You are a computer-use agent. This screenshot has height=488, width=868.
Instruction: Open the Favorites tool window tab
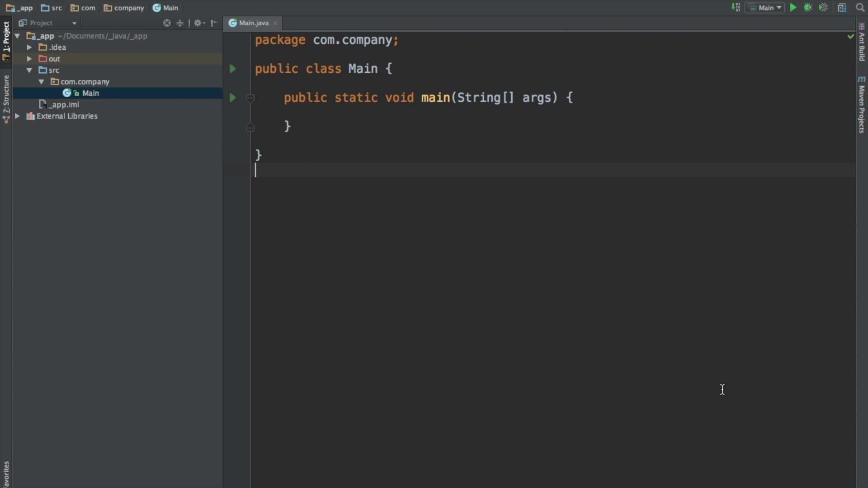pos(6,474)
